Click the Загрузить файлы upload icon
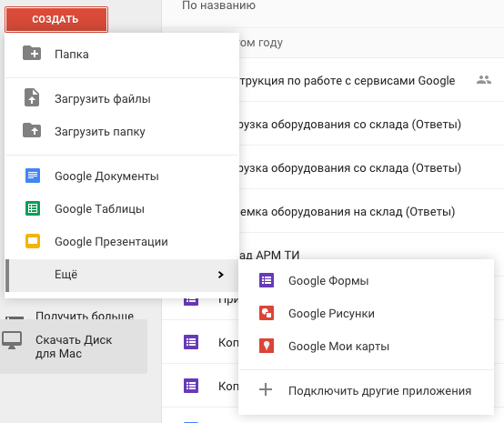The image size is (504, 423). [32, 97]
